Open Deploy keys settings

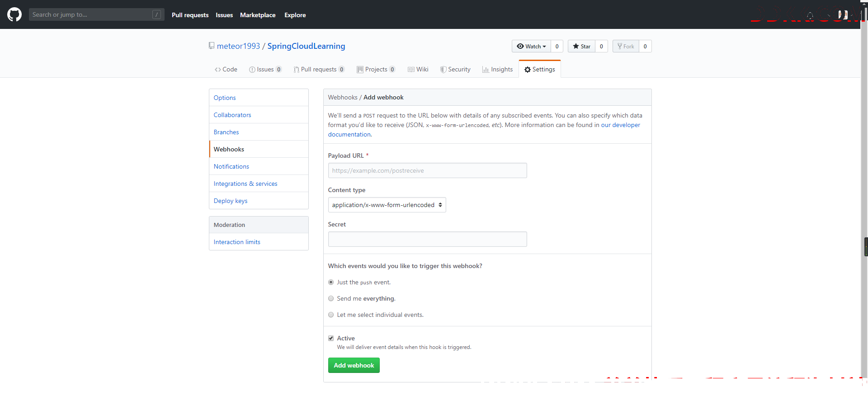pyautogui.click(x=259, y=201)
